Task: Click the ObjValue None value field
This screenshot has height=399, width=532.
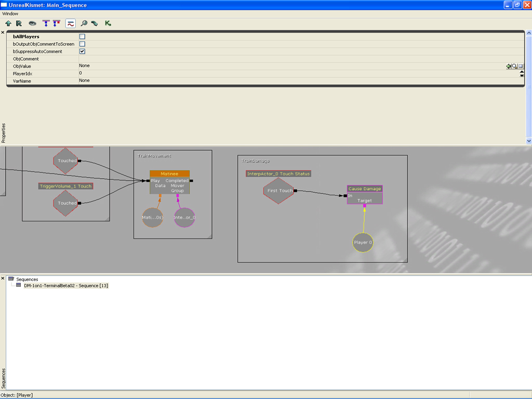Action: (x=292, y=66)
